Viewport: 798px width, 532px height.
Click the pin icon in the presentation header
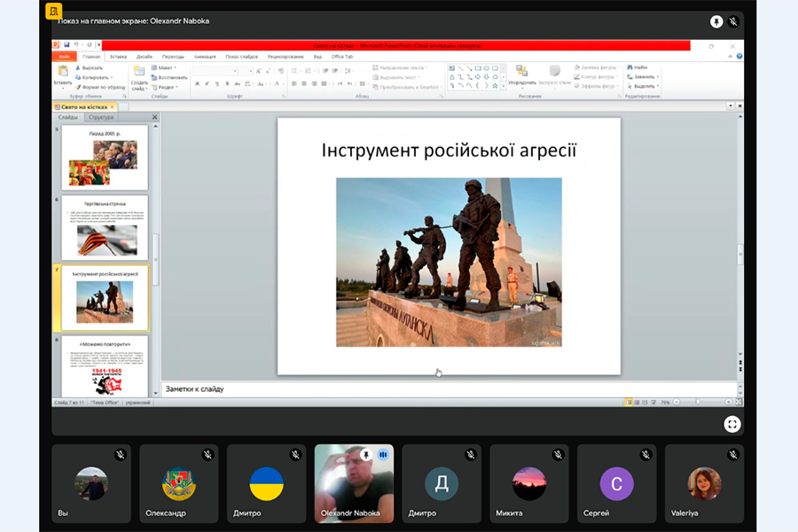716,21
